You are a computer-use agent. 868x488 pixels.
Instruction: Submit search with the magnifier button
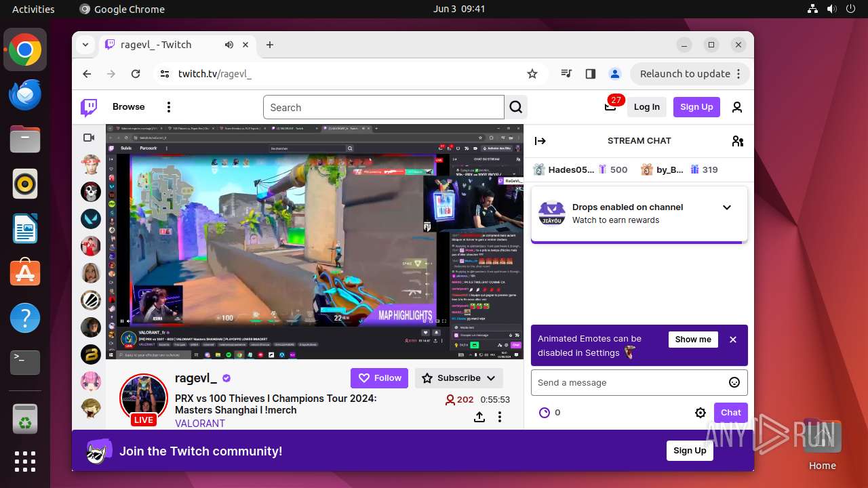(x=516, y=107)
